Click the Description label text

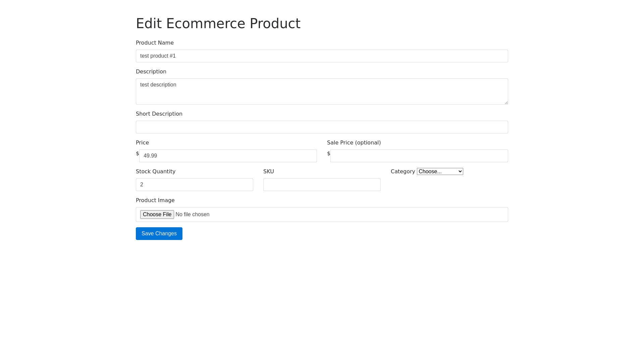pyautogui.click(x=151, y=72)
